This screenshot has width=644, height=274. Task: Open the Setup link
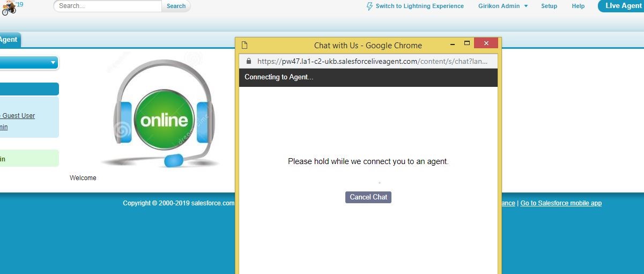[549, 6]
